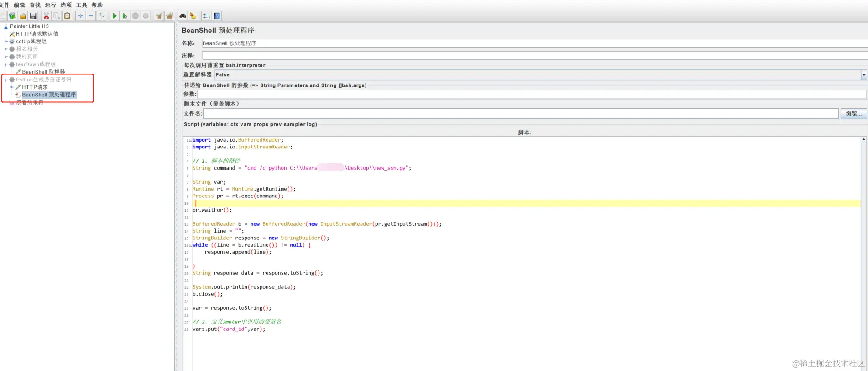This screenshot has width=868, height=371.
Task: Select 报名相关 in the tree
Action: pyautogui.click(x=27, y=49)
